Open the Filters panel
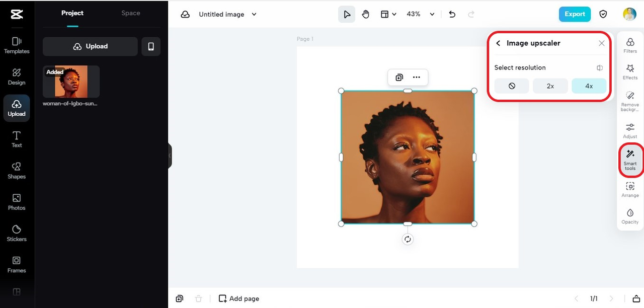 tap(630, 45)
